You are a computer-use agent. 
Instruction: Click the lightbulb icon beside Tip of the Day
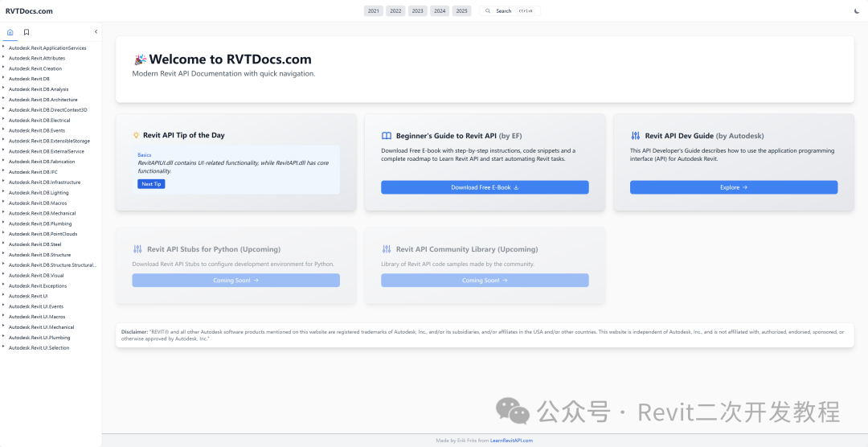(136, 135)
